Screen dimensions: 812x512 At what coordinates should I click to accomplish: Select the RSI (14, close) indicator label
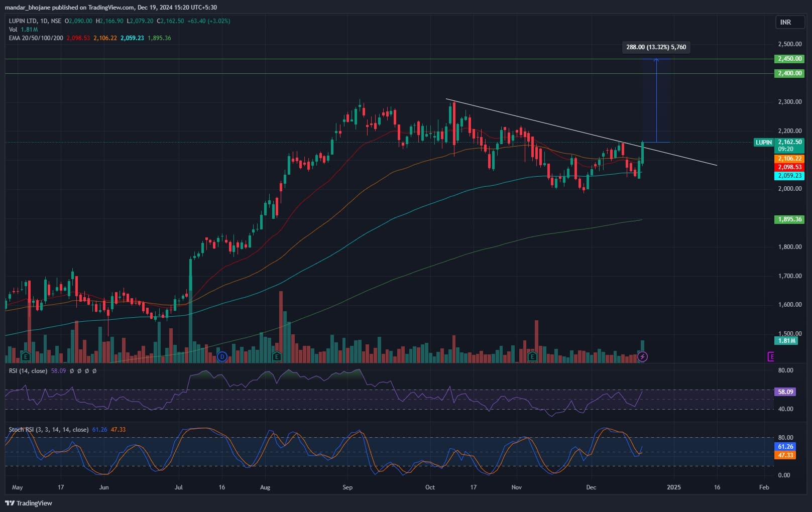[28, 371]
